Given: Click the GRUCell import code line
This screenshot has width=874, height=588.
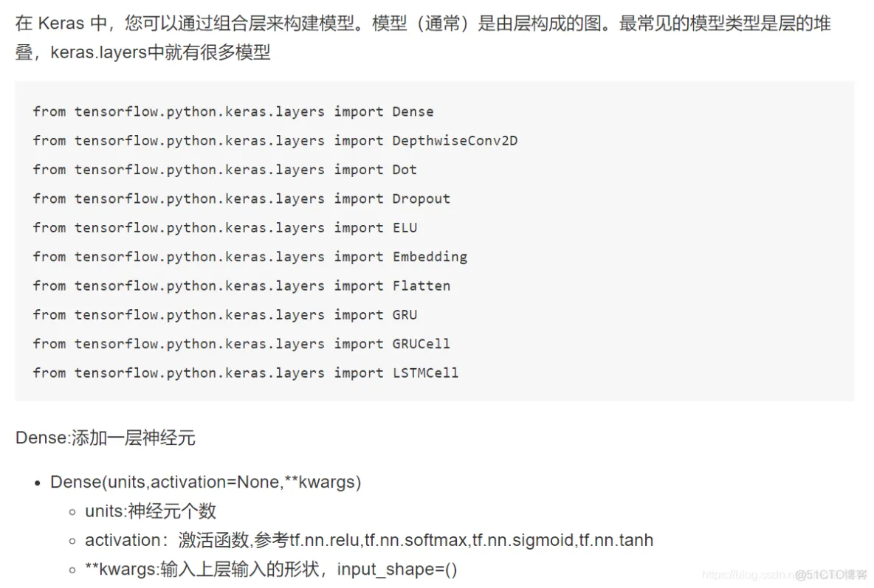Looking at the screenshot, I should click(241, 344).
